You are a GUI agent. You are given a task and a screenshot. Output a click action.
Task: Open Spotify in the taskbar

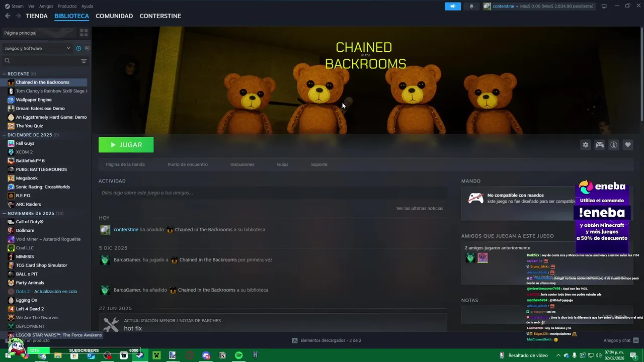(x=239, y=355)
